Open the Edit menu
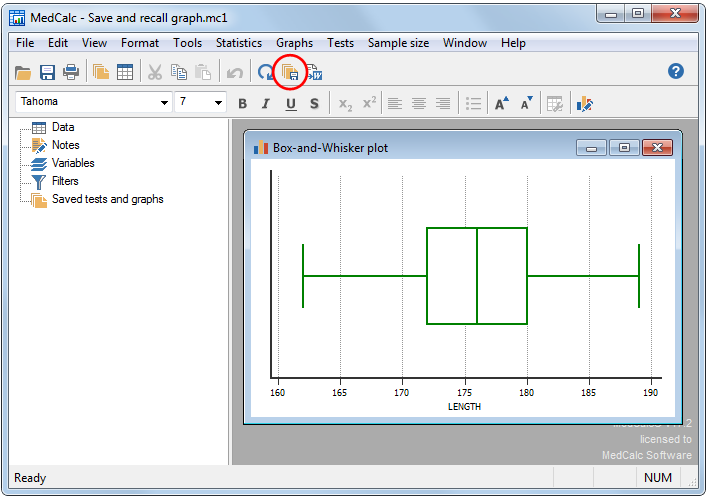Screen dimensions: 706x497 pyautogui.click(x=58, y=43)
